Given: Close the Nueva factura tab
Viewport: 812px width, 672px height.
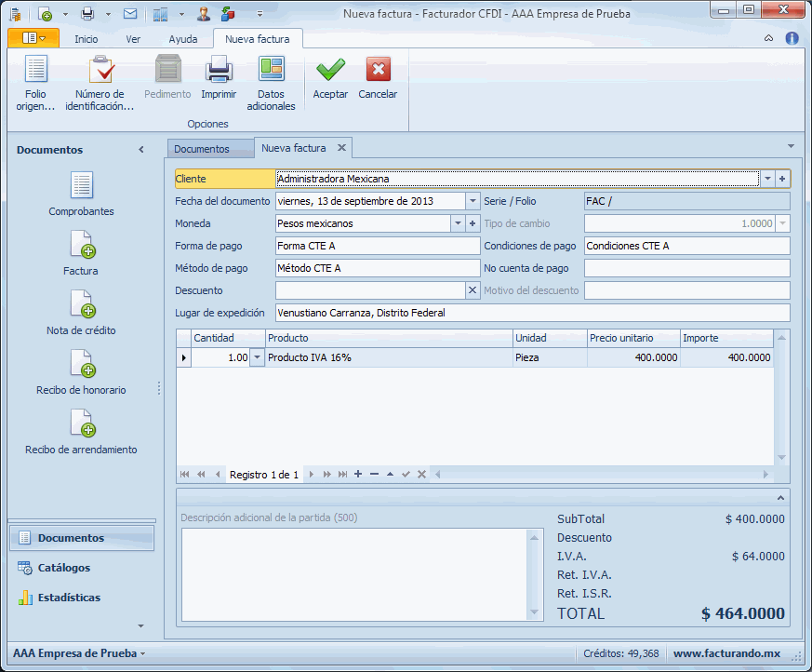Looking at the screenshot, I should [x=341, y=148].
